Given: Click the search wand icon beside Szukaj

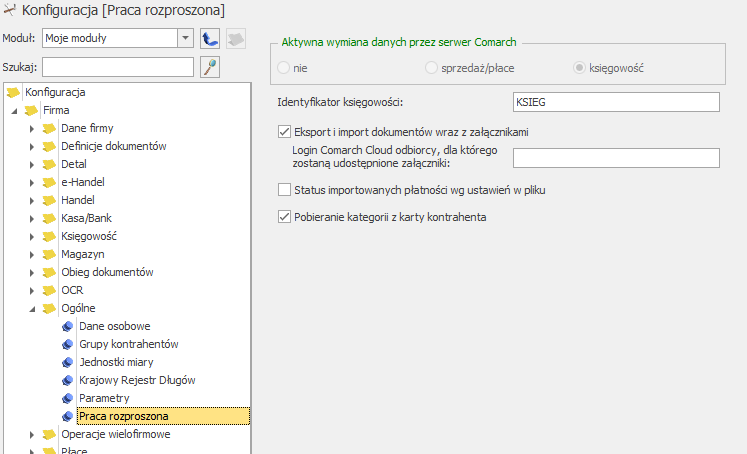Looking at the screenshot, I should pos(210,67).
